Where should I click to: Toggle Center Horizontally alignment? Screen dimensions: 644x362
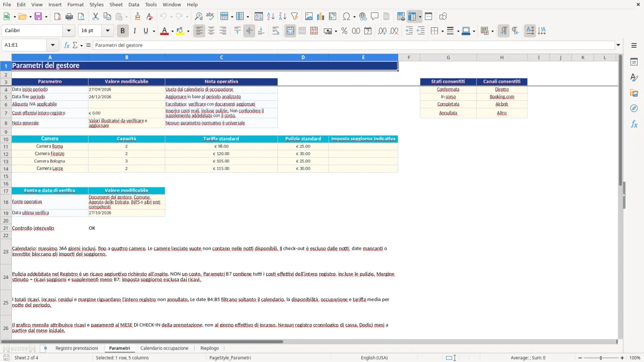coord(211,31)
